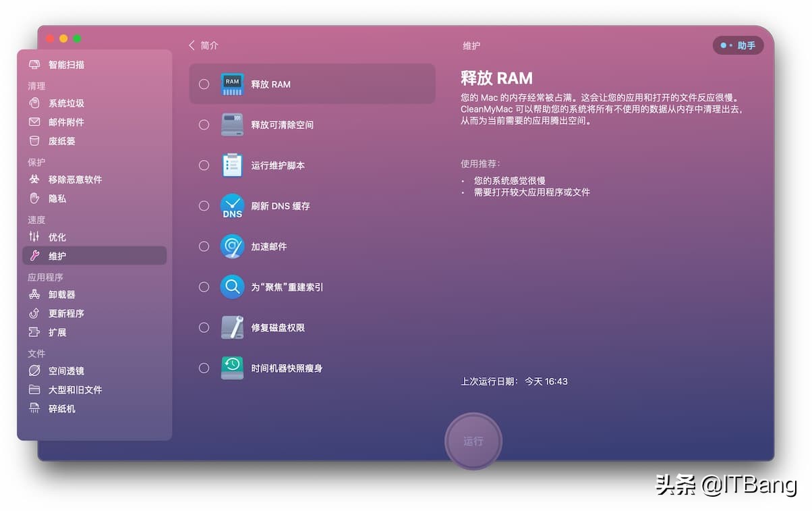Click the 扩展 sidebar icon
This screenshot has width=812, height=511.
(x=34, y=332)
